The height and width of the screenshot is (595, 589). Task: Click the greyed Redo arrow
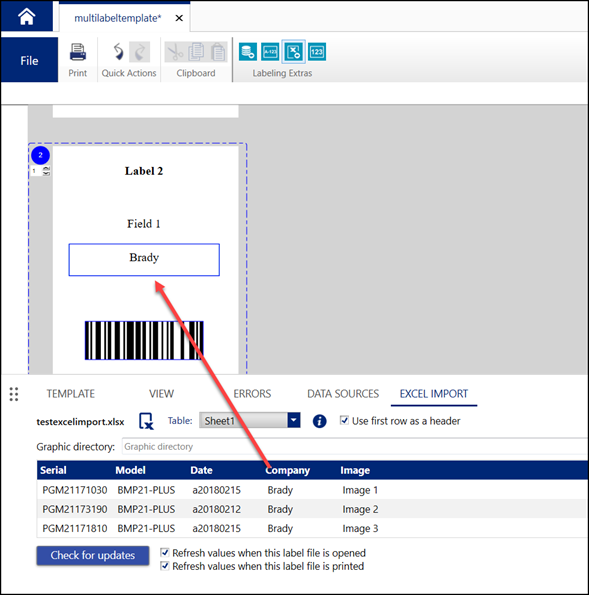[x=139, y=52]
